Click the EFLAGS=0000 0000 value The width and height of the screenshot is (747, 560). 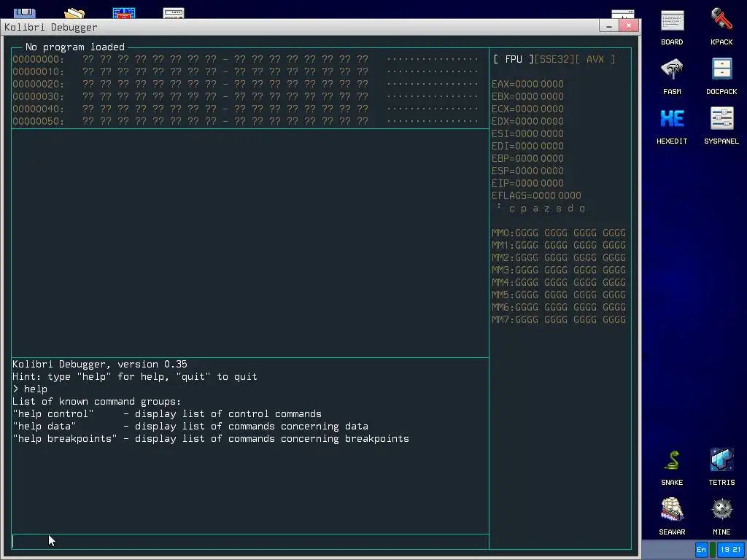coord(536,195)
